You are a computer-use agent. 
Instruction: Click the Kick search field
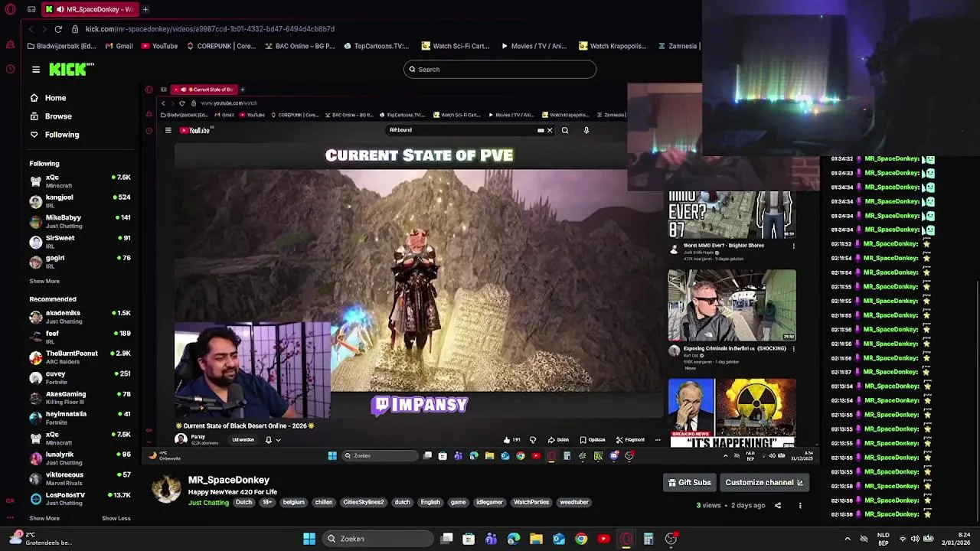click(x=500, y=70)
